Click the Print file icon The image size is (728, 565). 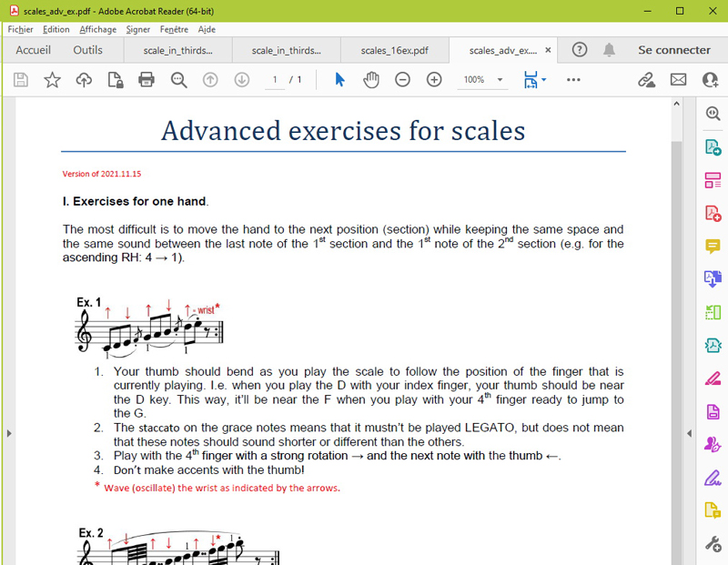146,80
